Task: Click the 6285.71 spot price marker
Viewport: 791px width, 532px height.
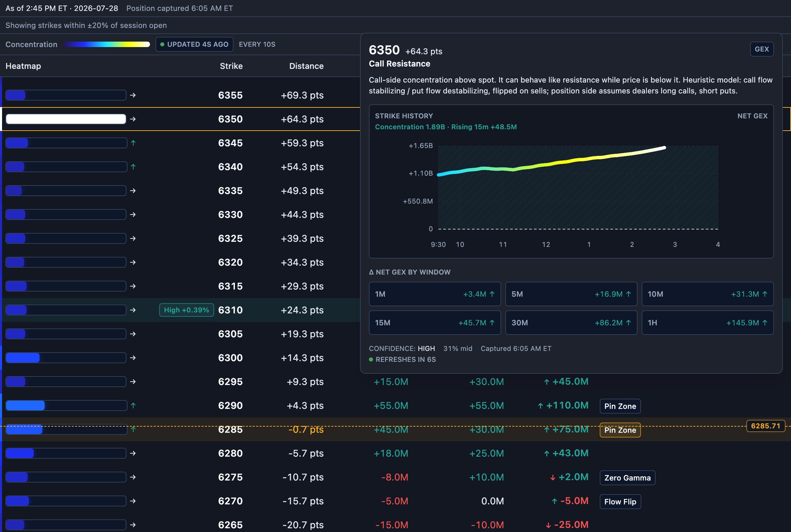Action: point(765,426)
